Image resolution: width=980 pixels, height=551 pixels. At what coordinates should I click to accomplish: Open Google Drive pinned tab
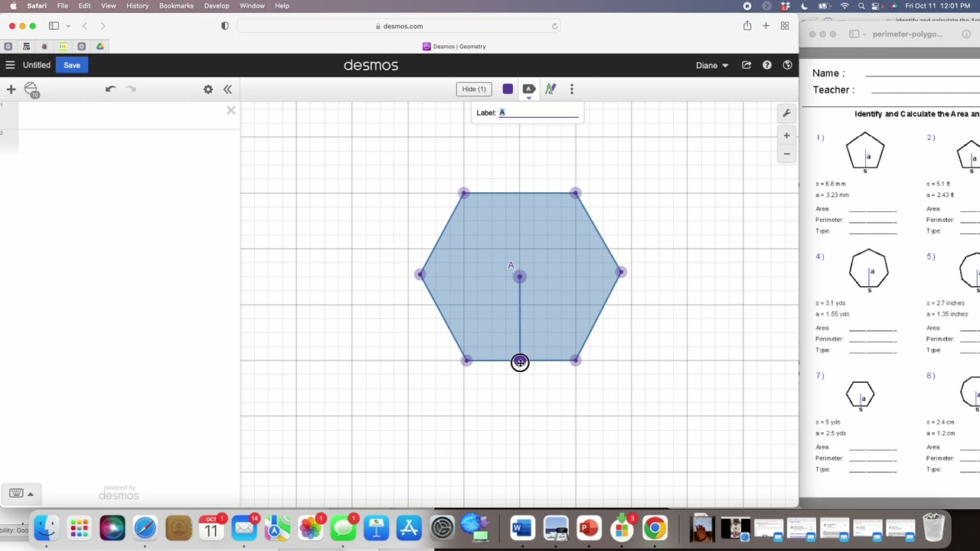(100, 47)
